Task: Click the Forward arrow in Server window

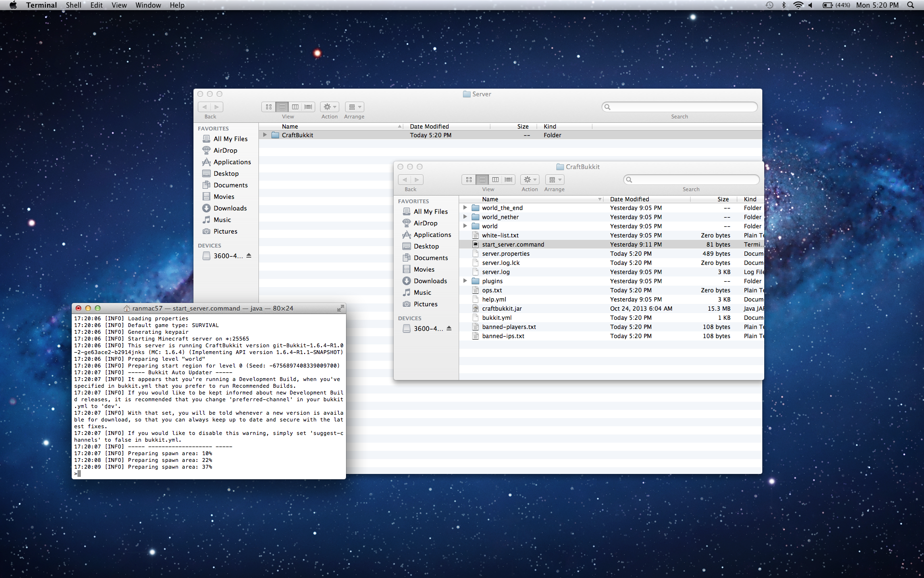Action: coord(217,107)
